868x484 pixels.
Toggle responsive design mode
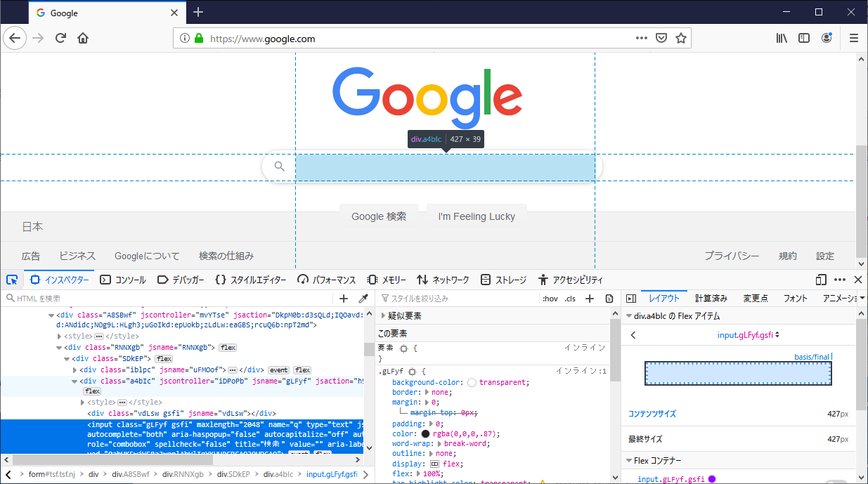821,280
